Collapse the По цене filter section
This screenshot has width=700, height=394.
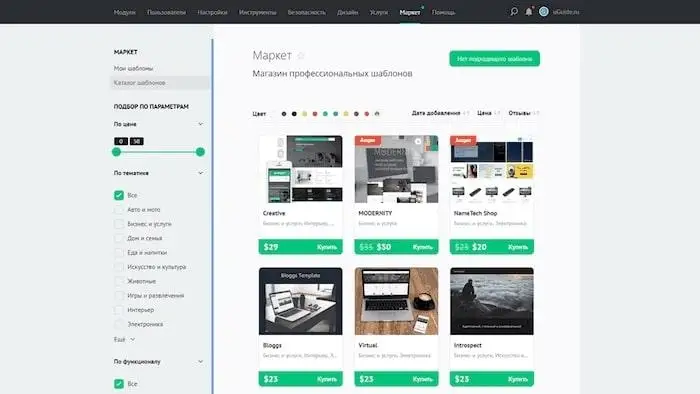200,124
